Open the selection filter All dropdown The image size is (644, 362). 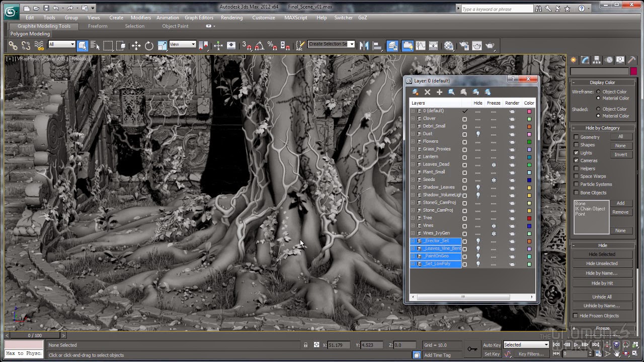[x=62, y=44]
